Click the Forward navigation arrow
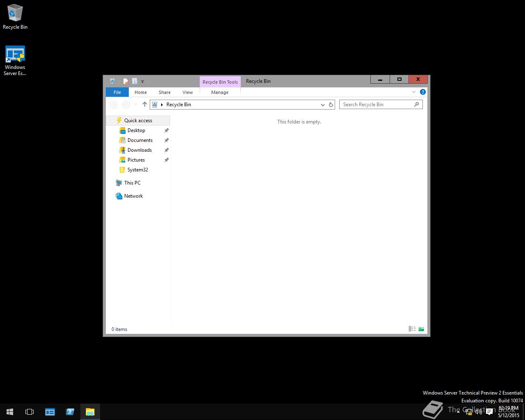 click(x=126, y=105)
